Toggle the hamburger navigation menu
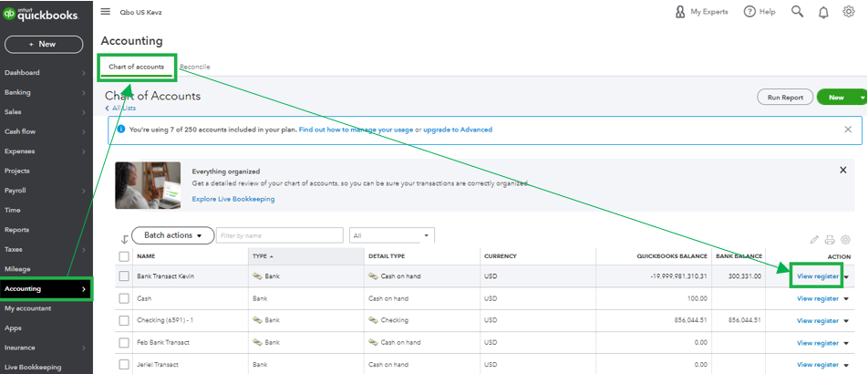868x374 pixels. click(x=105, y=12)
